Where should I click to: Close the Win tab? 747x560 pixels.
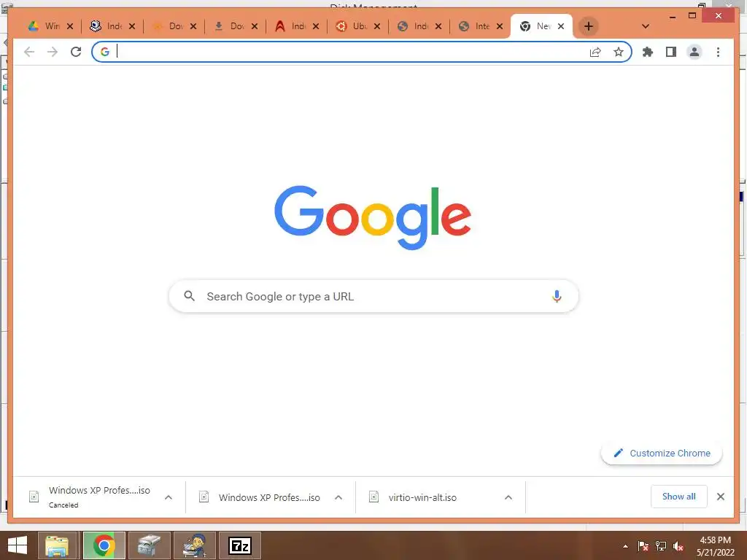click(x=70, y=26)
